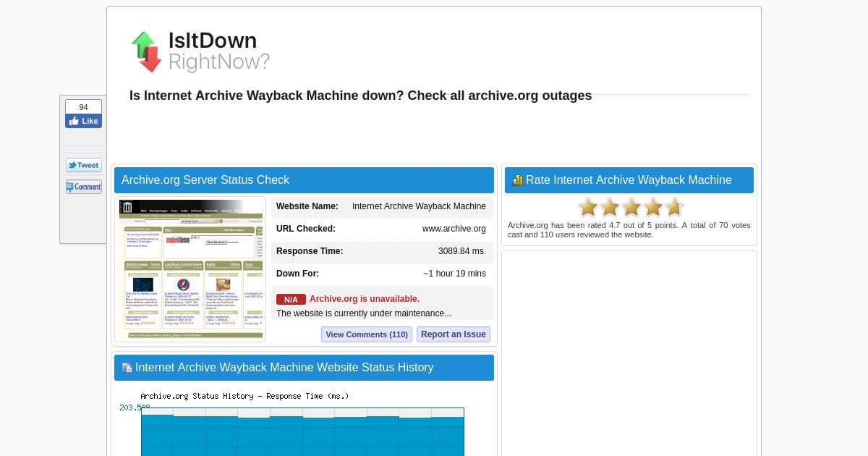The image size is (868, 456).
Task: Click the server icon beside Status History heading
Action: (127, 368)
